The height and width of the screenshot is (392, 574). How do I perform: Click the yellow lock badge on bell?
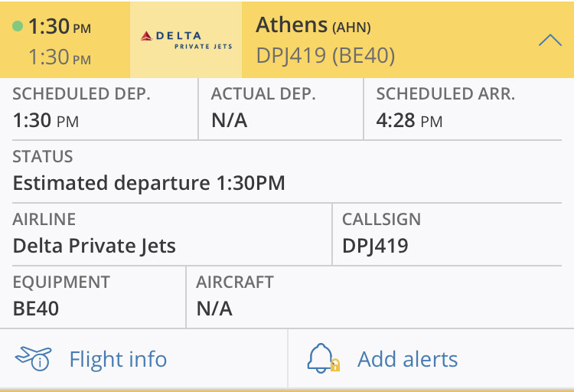tap(334, 366)
